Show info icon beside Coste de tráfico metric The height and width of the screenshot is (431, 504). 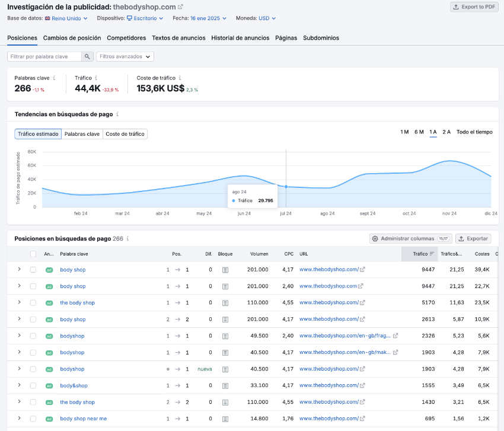(180, 78)
